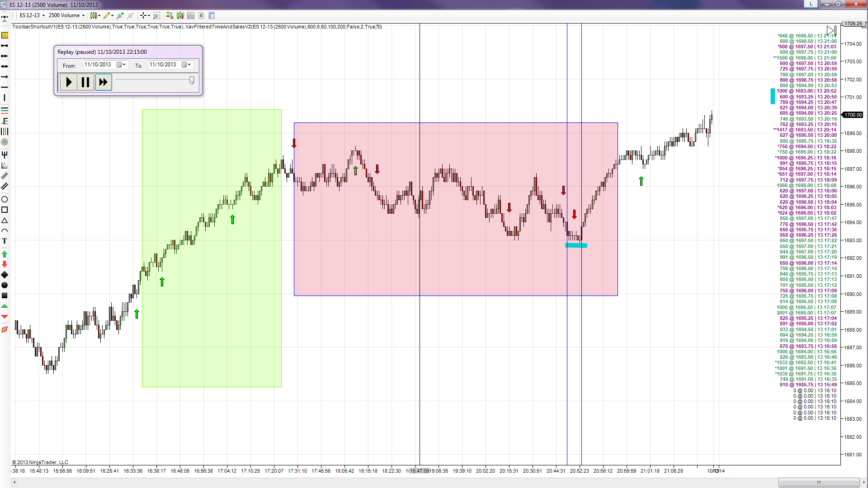868x488 pixels.
Task: Select the black square marker
Action: (5, 296)
